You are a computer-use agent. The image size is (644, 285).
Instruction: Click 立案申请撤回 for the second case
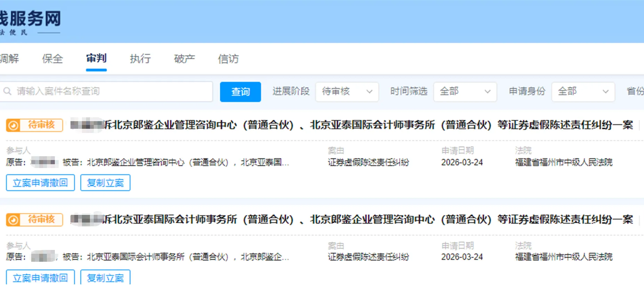tap(40, 277)
